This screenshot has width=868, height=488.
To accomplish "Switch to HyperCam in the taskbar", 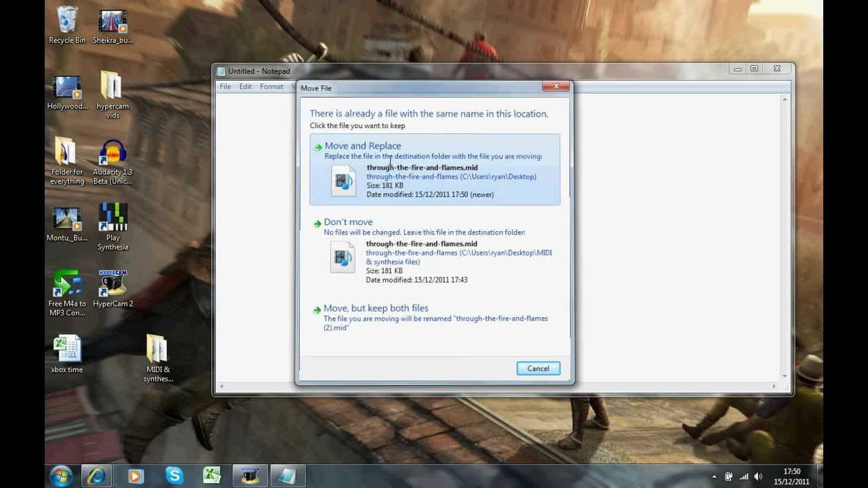I will pyautogui.click(x=250, y=476).
